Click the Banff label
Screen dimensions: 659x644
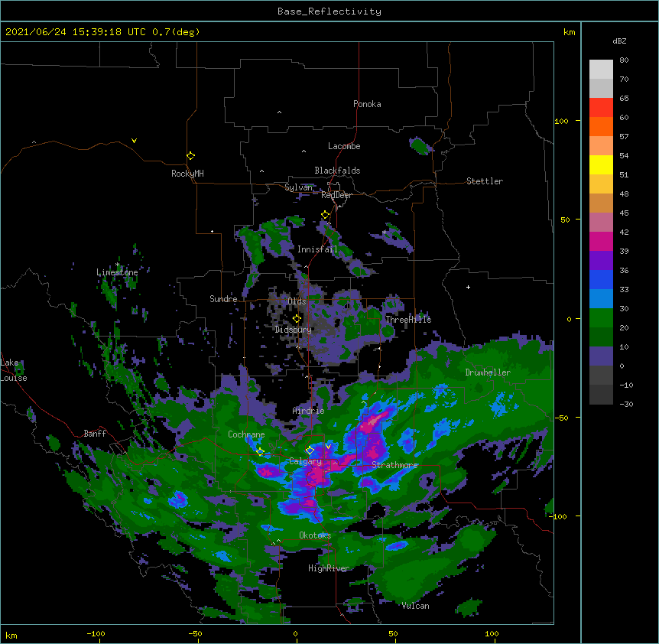pyautogui.click(x=95, y=434)
